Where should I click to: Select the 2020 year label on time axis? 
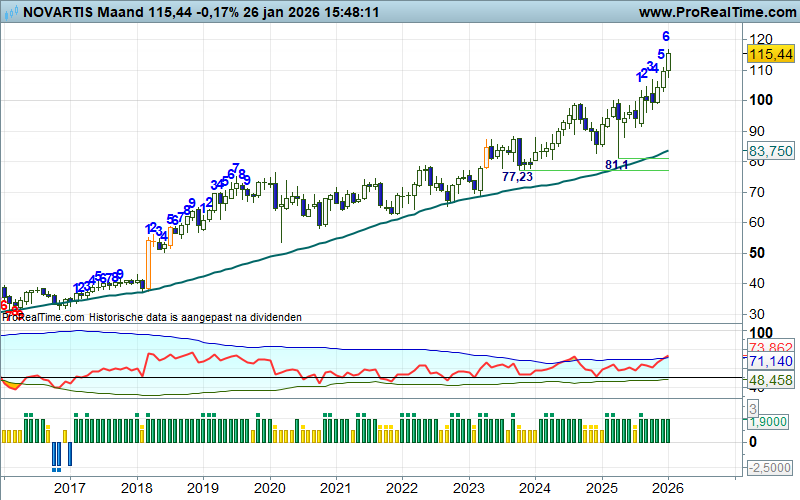pyautogui.click(x=269, y=488)
